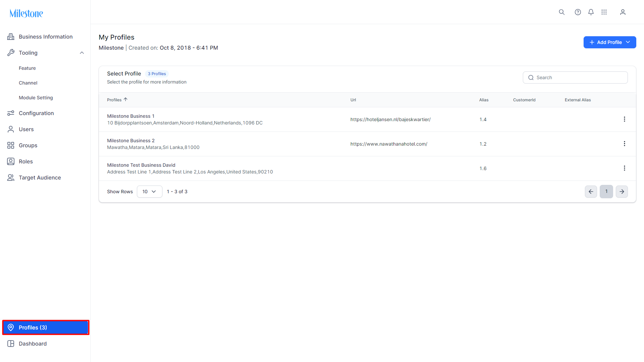Open row menu for Milestone Business 1

coord(624,119)
